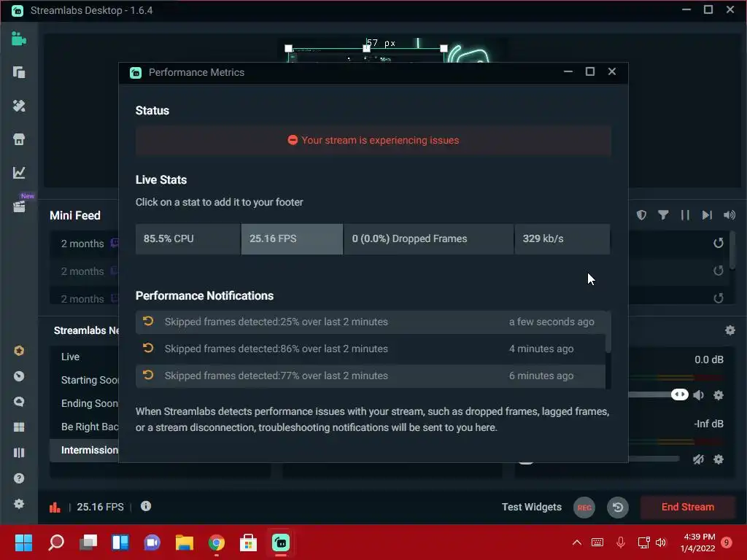
Task: Click the Mini Feed shield moderation icon
Action: (641, 215)
